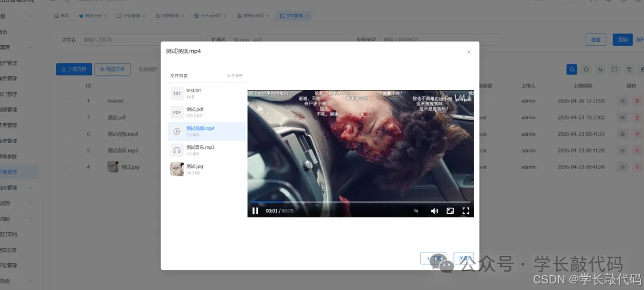Preview the 2026-04-26 12:51:58 row via eye icon

point(622,101)
